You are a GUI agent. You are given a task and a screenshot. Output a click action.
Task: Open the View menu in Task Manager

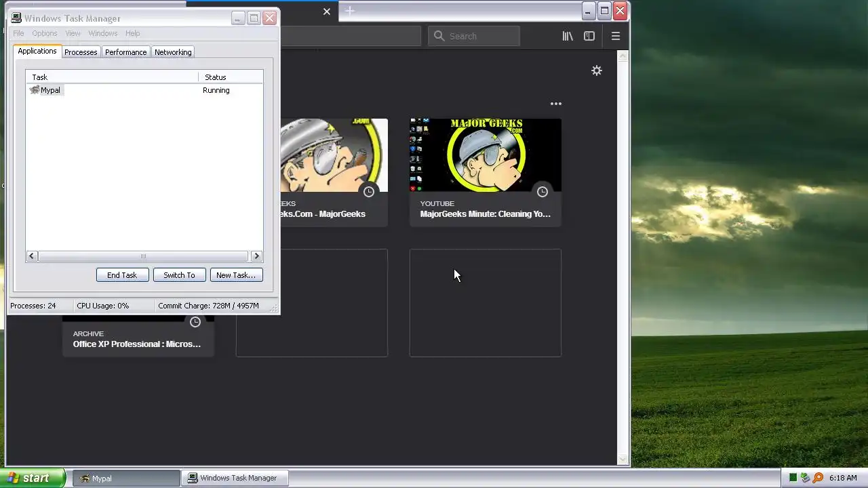(73, 33)
